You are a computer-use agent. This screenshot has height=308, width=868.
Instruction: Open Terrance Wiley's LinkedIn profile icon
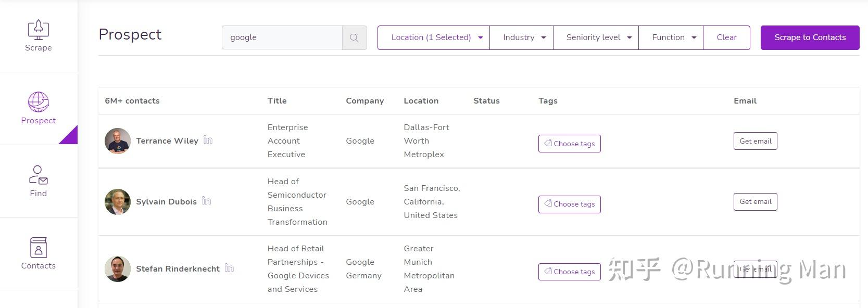point(208,140)
